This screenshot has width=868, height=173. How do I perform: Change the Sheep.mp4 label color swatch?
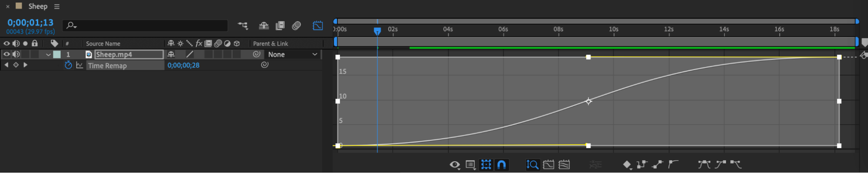click(57, 54)
